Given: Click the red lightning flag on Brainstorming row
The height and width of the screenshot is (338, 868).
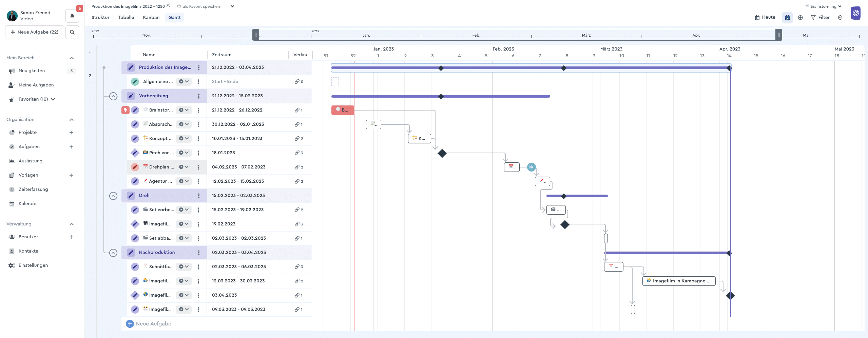Looking at the screenshot, I should [x=126, y=110].
